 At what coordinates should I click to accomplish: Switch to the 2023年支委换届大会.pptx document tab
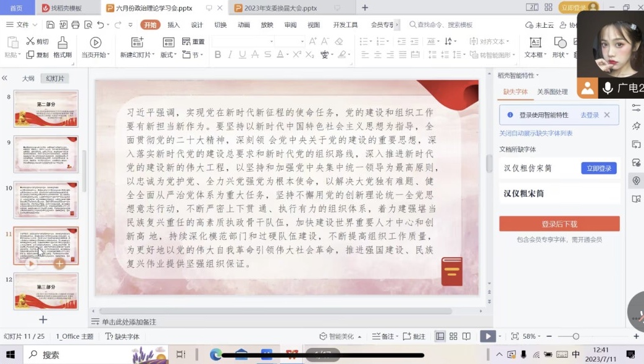tap(280, 8)
